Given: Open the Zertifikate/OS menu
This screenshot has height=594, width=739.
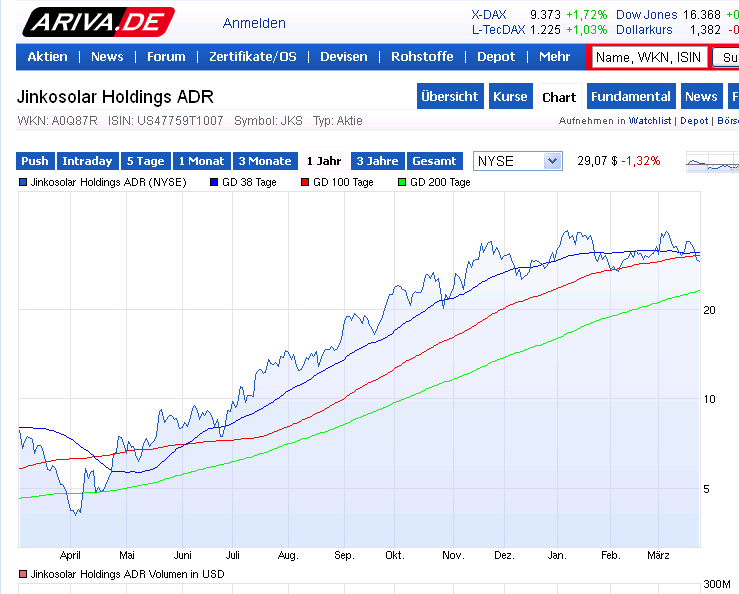Looking at the screenshot, I should pyautogui.click(x=253, y=57).
